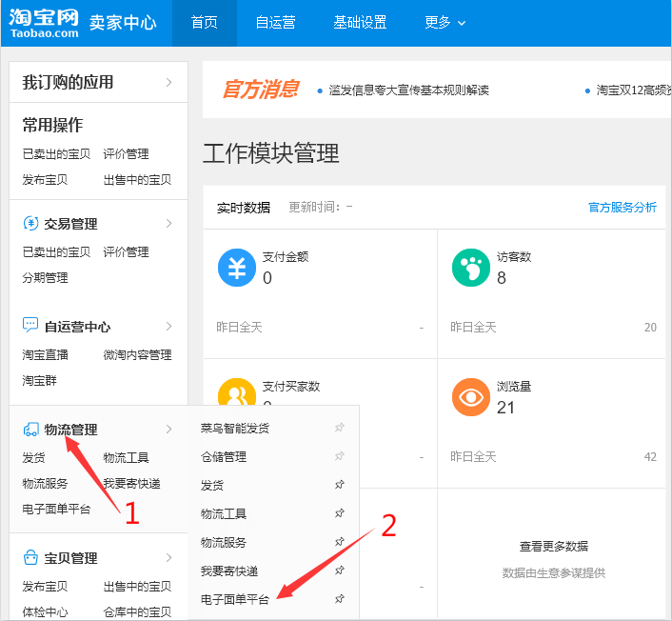
Task: Open 物流服务 in the left sidebar
Action: click(45, 483)
